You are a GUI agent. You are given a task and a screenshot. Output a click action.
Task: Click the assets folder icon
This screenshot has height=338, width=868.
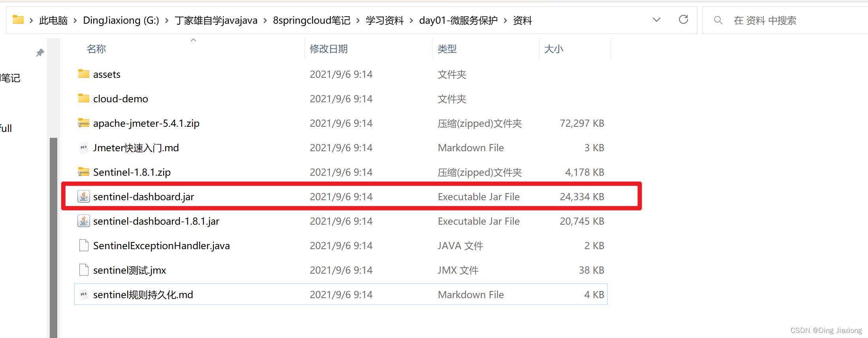83,74
